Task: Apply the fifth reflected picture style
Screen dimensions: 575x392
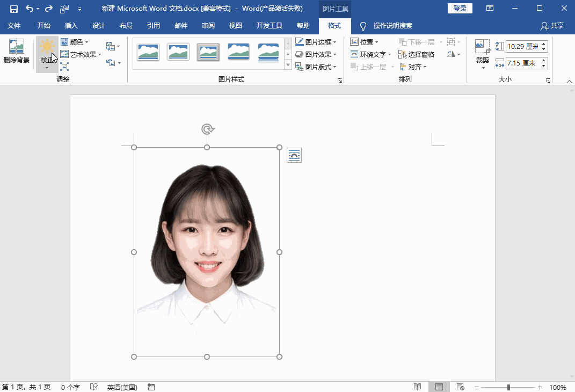Action: 268,53
